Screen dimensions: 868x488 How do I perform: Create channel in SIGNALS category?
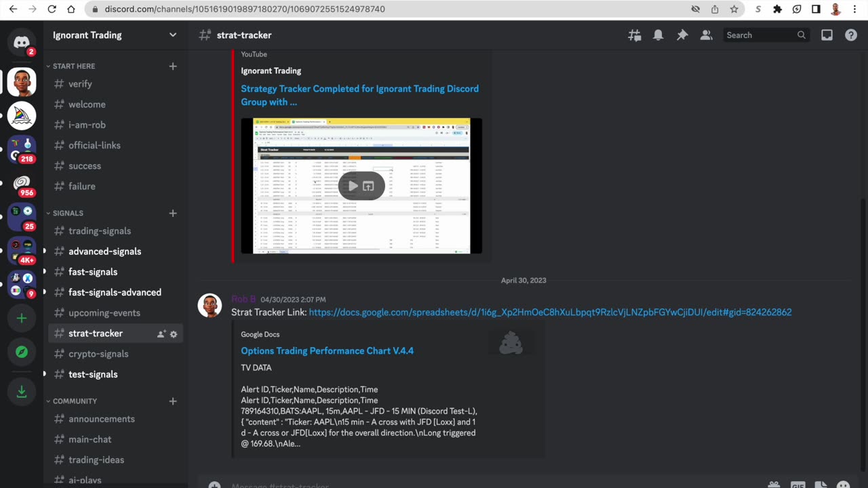(x=173, y=213)
